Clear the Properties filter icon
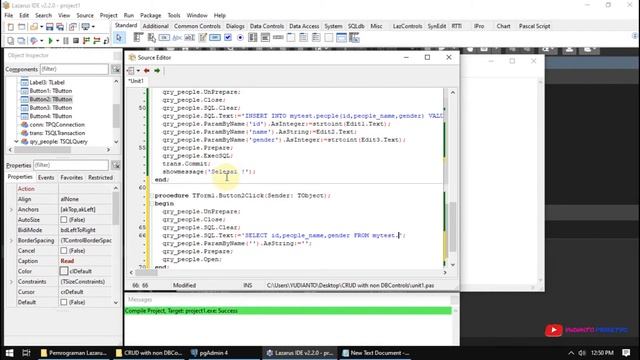The width and height of the screenshot is (640, 360). click(x=116, y=165)
